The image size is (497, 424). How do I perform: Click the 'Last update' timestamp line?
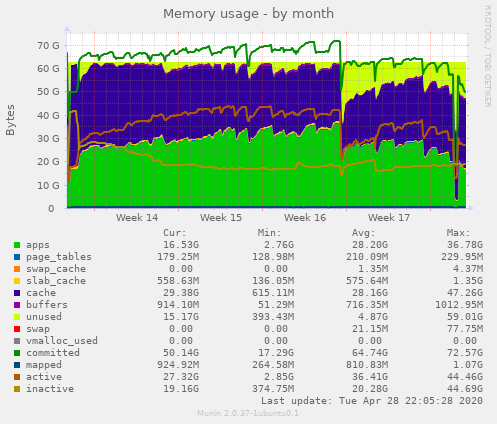pos(372,401)
